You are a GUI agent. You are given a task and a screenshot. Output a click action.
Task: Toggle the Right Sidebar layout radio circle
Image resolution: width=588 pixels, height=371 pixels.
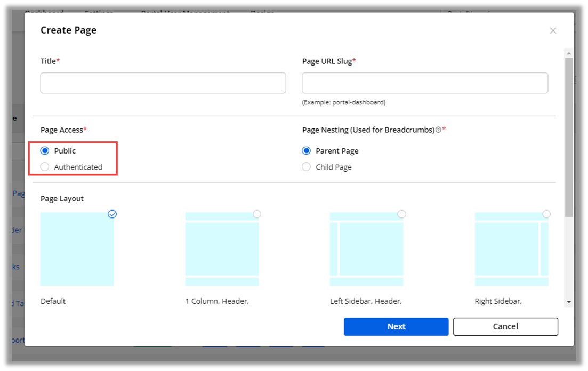(546, 214)
